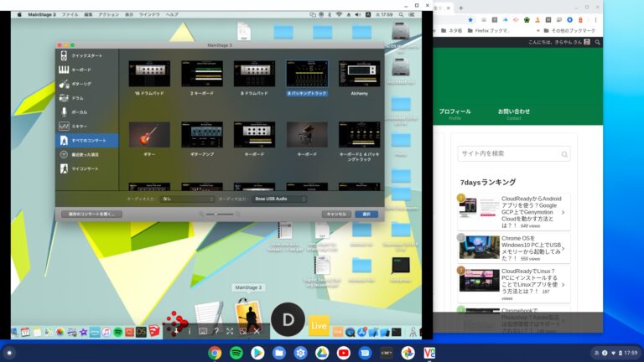
Task: Choose the 2 キーボード template
Action: click(201, 78)
